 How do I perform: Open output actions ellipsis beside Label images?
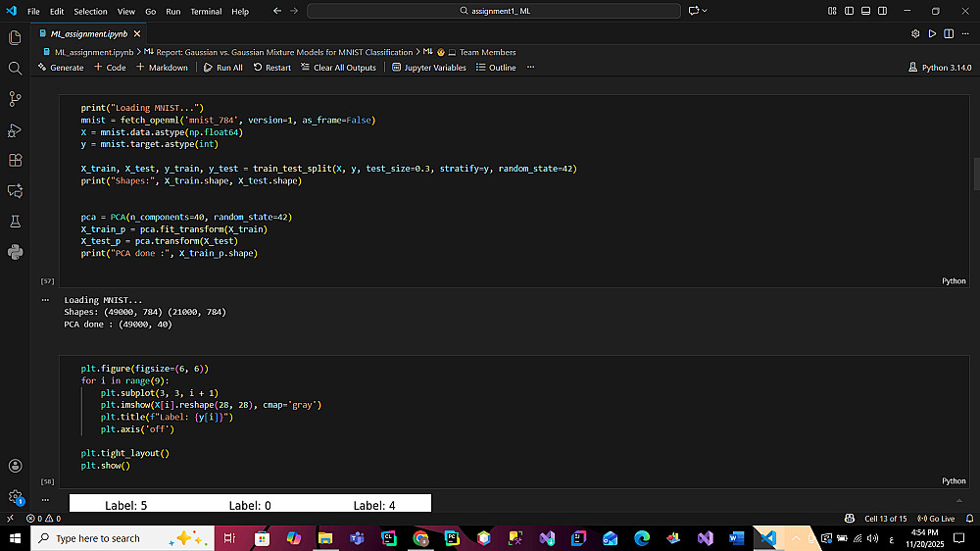point(45,500)
